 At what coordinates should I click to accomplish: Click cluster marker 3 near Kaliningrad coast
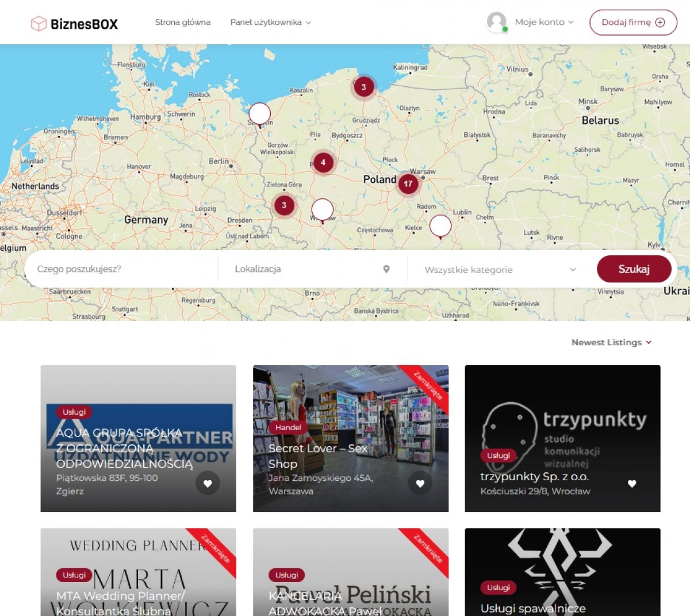pyautogui.click(x=363, y=87)
